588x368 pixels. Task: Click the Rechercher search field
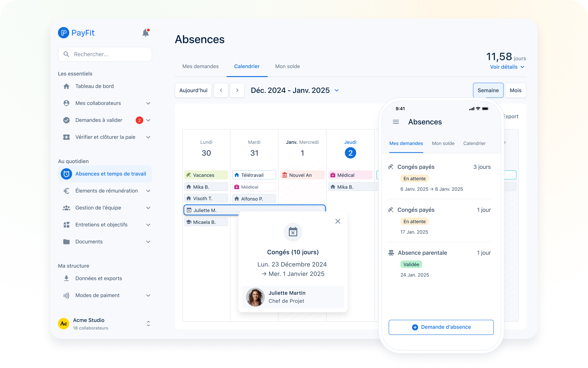[x=105, y=54]
